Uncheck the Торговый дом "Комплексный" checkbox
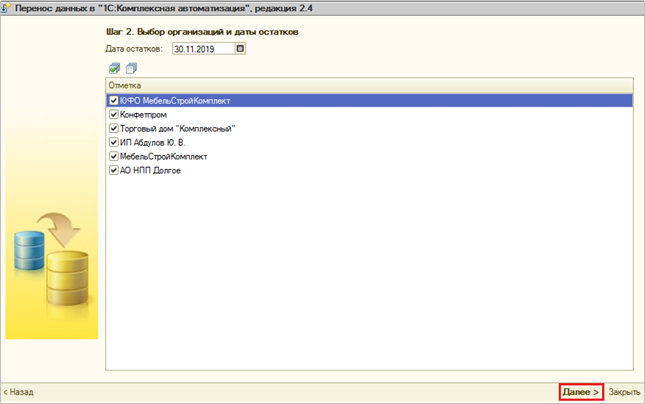This screenshot has width=645, height=404. click(x=113, y=129)
